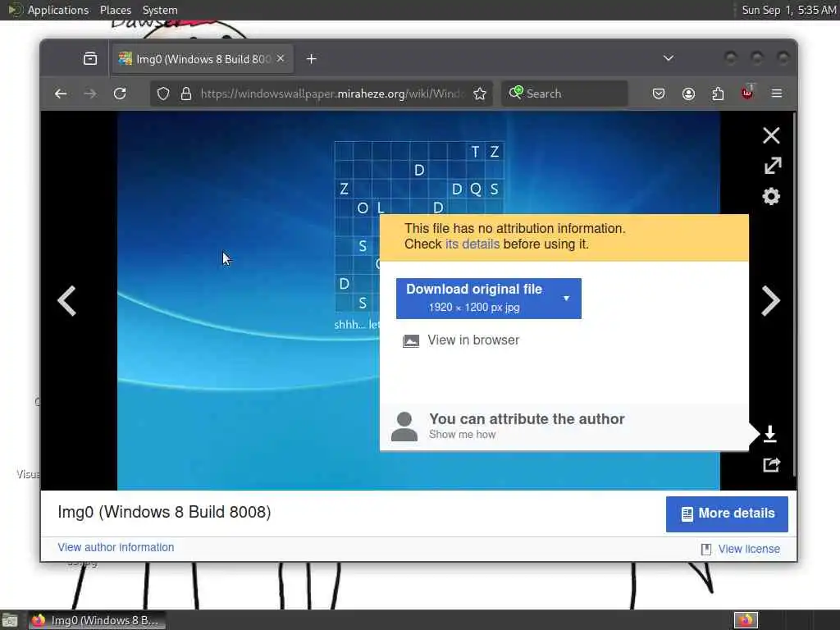The height and width of the screenshot is (630, 840).
Task: Close the media viewer overlay
Action: [x=771, y=135]
